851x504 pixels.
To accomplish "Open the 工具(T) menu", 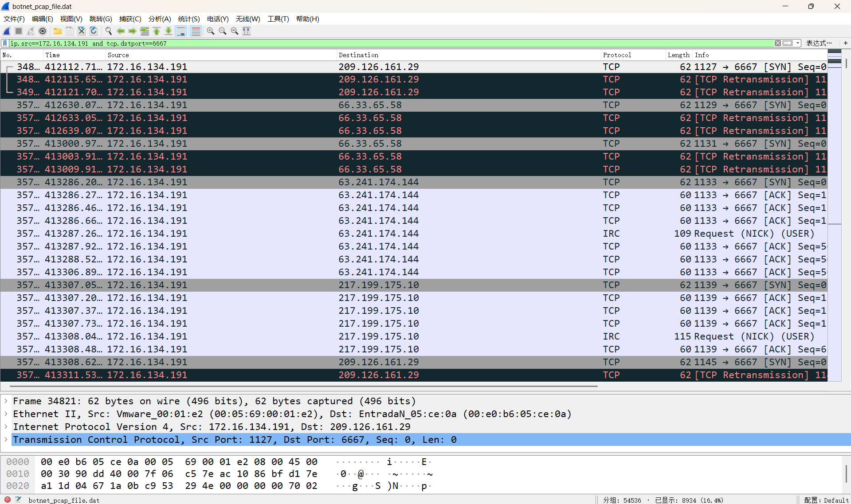I will tap(278, 19).
